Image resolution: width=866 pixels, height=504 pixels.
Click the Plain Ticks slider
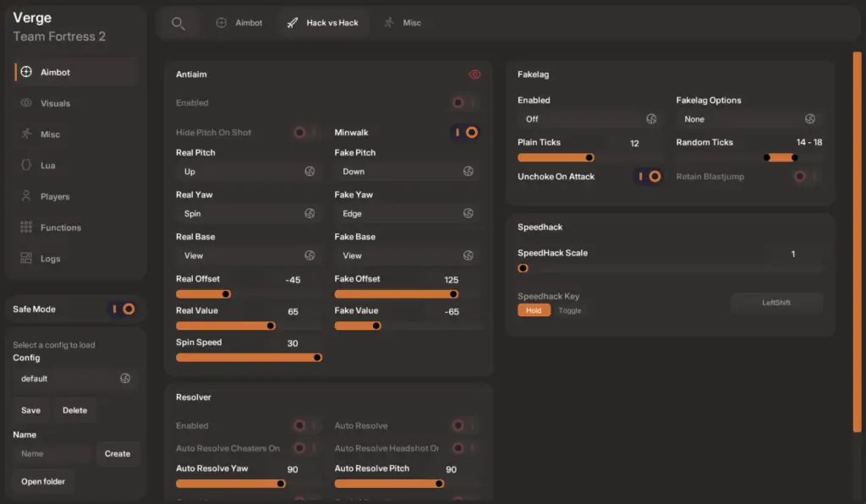coord(590,157)
